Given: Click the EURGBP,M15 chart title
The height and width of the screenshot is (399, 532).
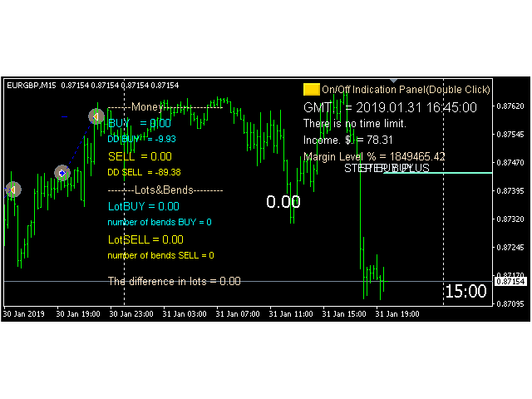Looking at the screenshot, I should [x=32, y=85].
